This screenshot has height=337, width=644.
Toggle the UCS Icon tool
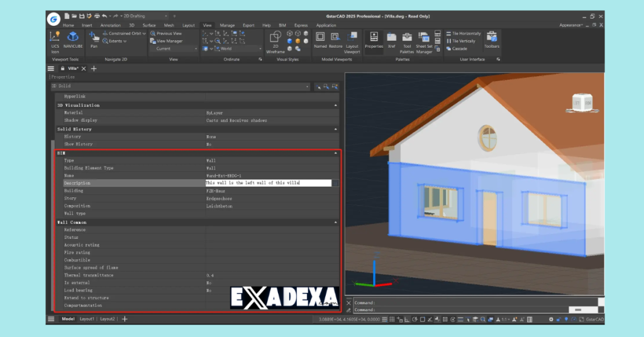(x=55, y=42)
